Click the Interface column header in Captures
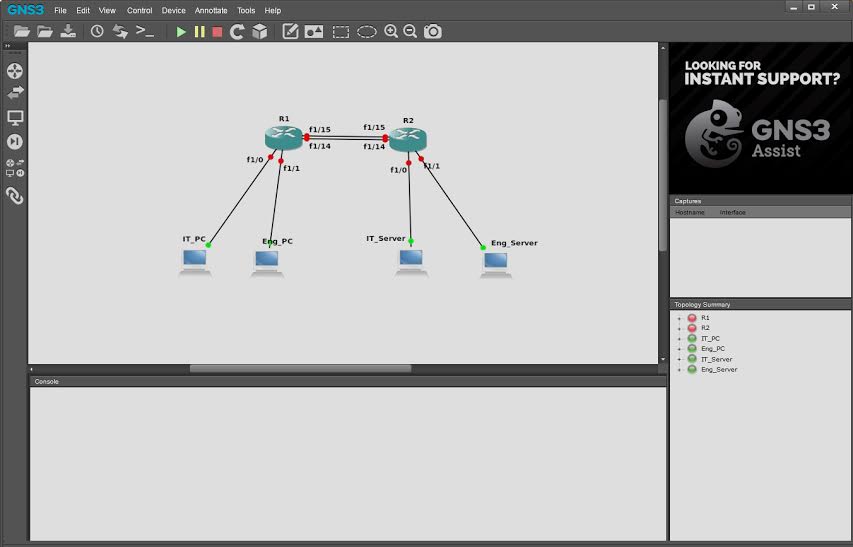853x547 pixels. 732,212
